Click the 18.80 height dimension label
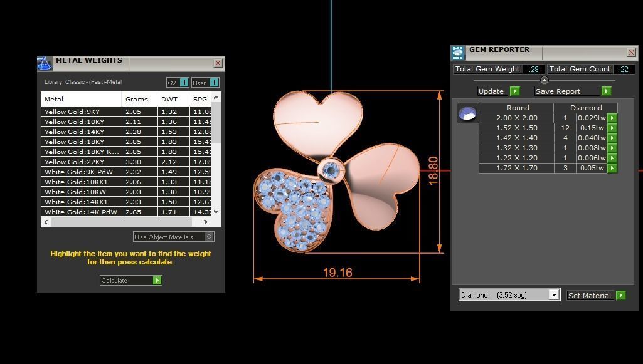 pyautogui.click(x=433, y=171)
